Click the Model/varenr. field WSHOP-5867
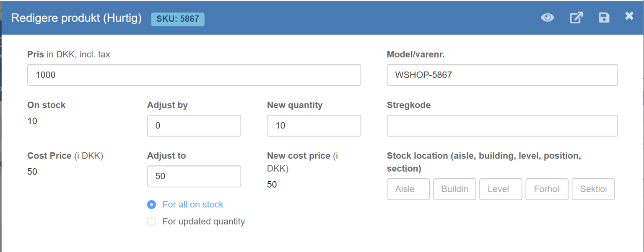 pos(502,75)
